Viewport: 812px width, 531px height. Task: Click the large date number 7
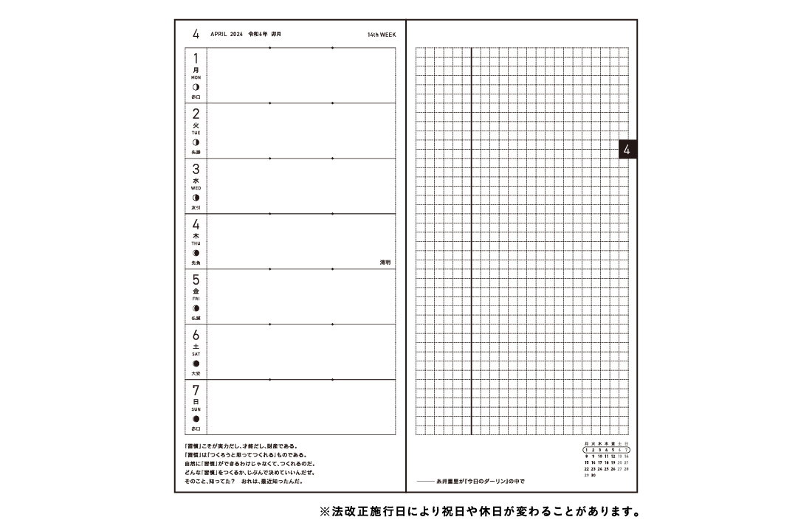click(x=196, y=391)
